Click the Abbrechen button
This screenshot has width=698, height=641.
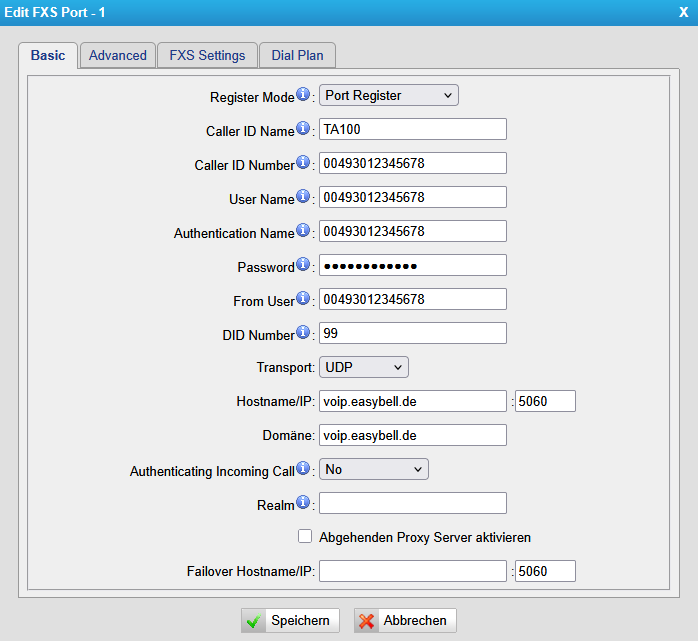(403, 621)
